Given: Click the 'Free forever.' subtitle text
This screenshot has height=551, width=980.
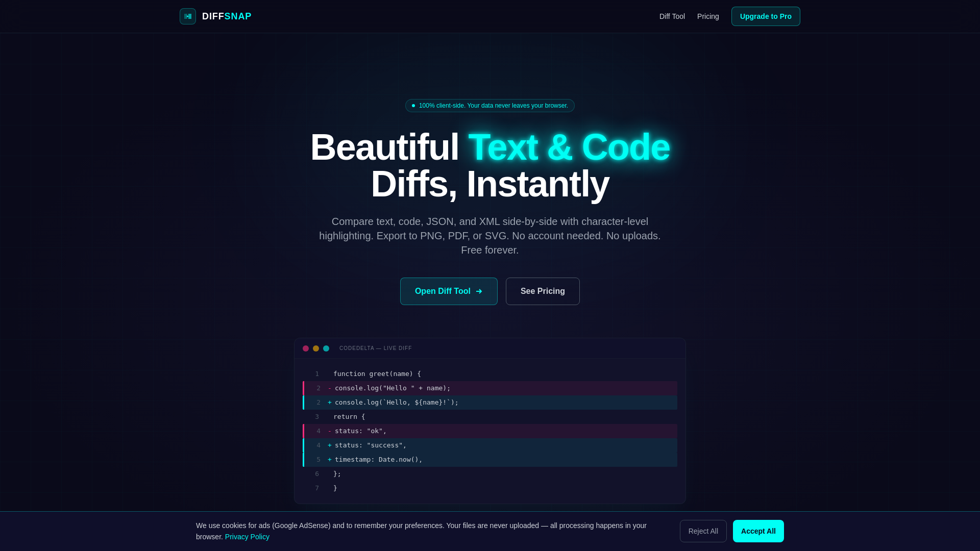Looking at the screenshot, I should point(490,250).
